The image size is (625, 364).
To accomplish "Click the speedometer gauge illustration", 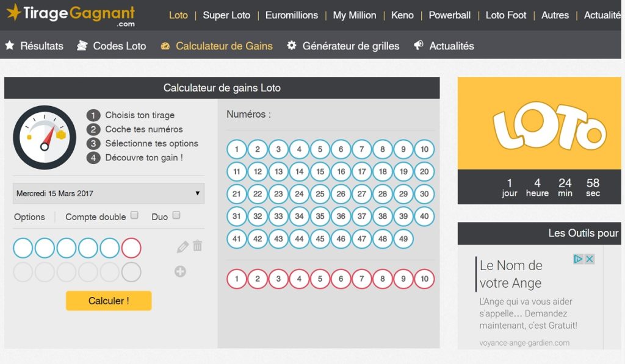I will (x=45, y=137).
